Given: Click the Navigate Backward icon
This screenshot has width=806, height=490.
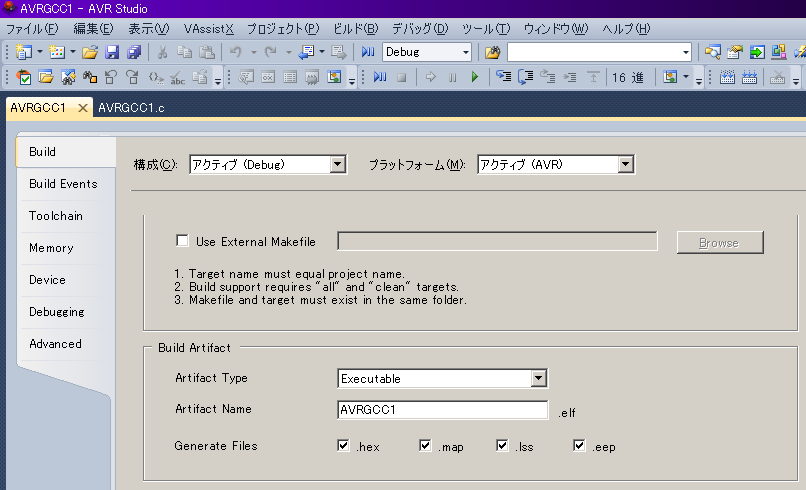Looking at the screenshot, I should pyautogui.click(x=306, y=52).
